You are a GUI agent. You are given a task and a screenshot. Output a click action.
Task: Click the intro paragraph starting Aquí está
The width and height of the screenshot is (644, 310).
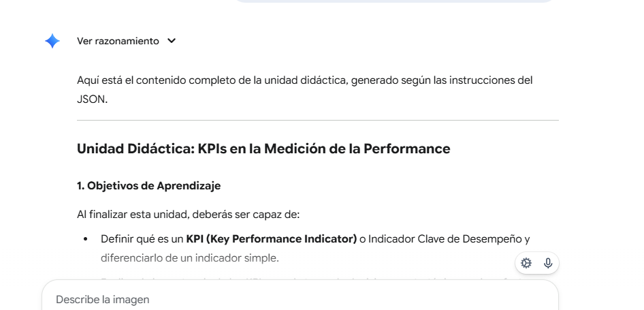(x=304, y=80)
